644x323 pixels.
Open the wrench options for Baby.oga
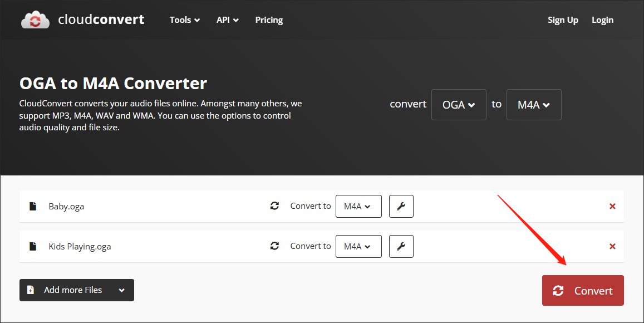point(401,206)
